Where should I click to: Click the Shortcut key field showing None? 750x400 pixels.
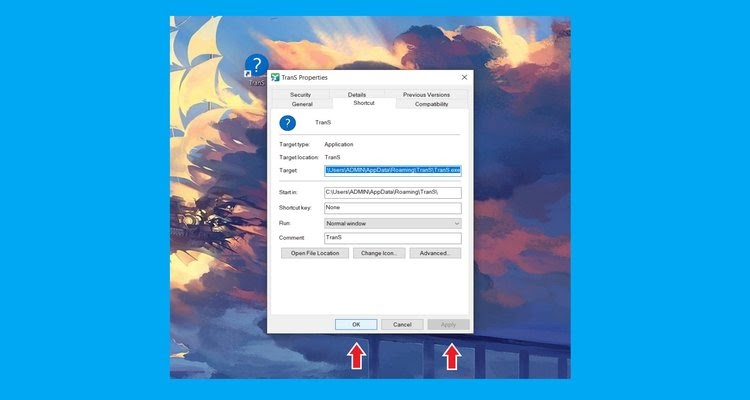[392, 208]
